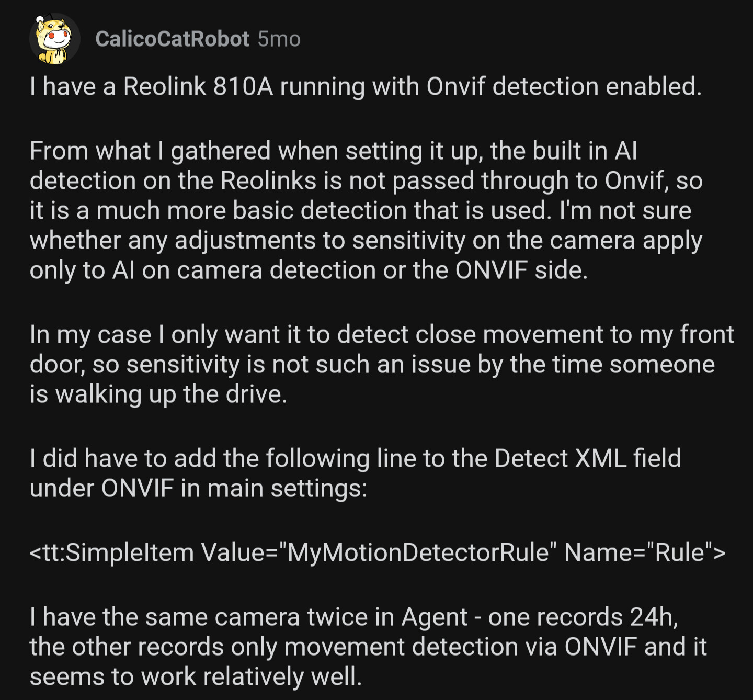Click the 5mo comment timestamp
The width and height of the screenshot is (753, 700).
click(279, 39)
